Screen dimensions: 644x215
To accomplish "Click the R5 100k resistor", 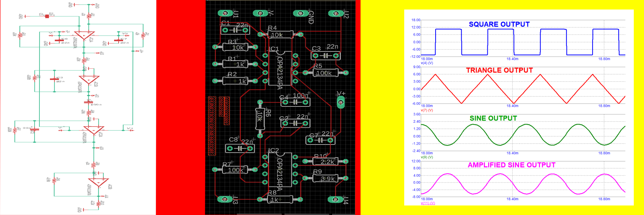I will 325,73.
